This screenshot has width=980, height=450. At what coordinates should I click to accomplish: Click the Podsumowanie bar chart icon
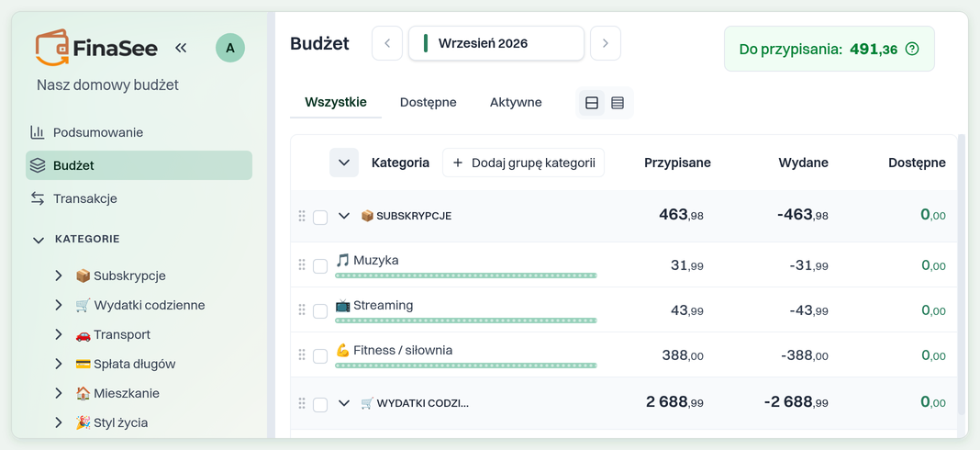[x=38, y=132]
